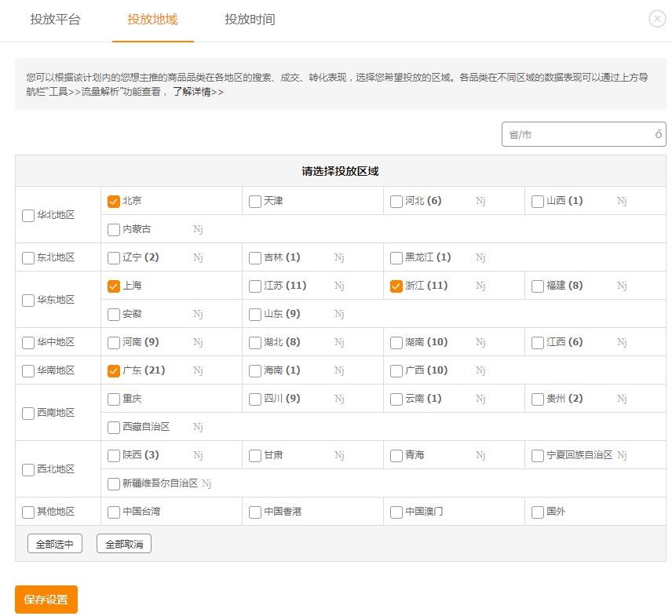
Task: Click the city-list icon next to 河北 (6)
Action: click(480, 200)
